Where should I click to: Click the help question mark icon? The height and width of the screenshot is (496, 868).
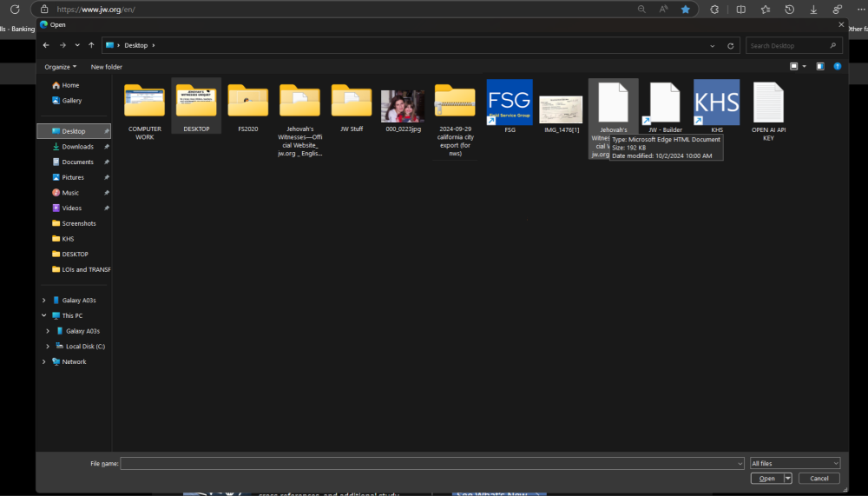coord(838,66)
